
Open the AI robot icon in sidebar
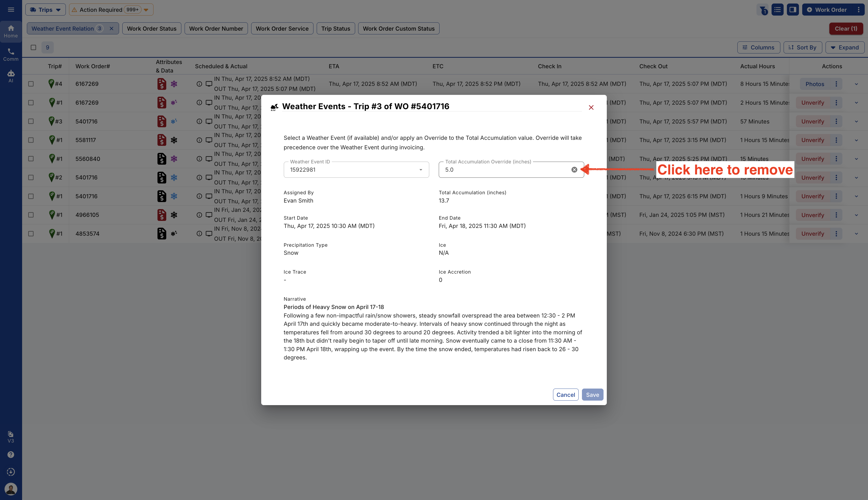(x=11, y=76)
